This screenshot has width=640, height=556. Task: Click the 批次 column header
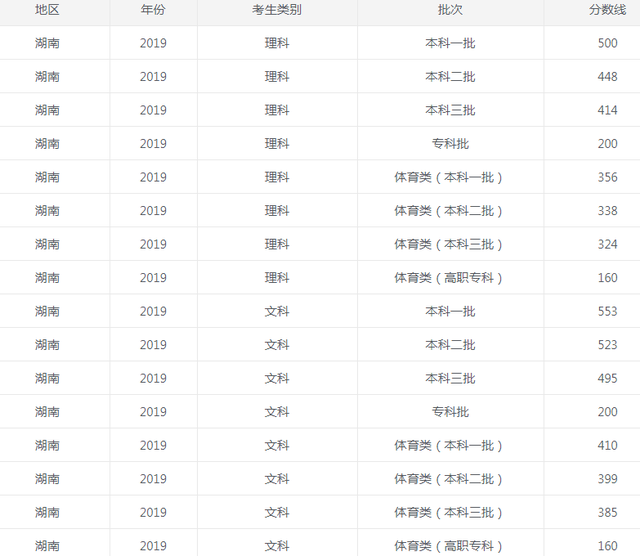point(450,9)
